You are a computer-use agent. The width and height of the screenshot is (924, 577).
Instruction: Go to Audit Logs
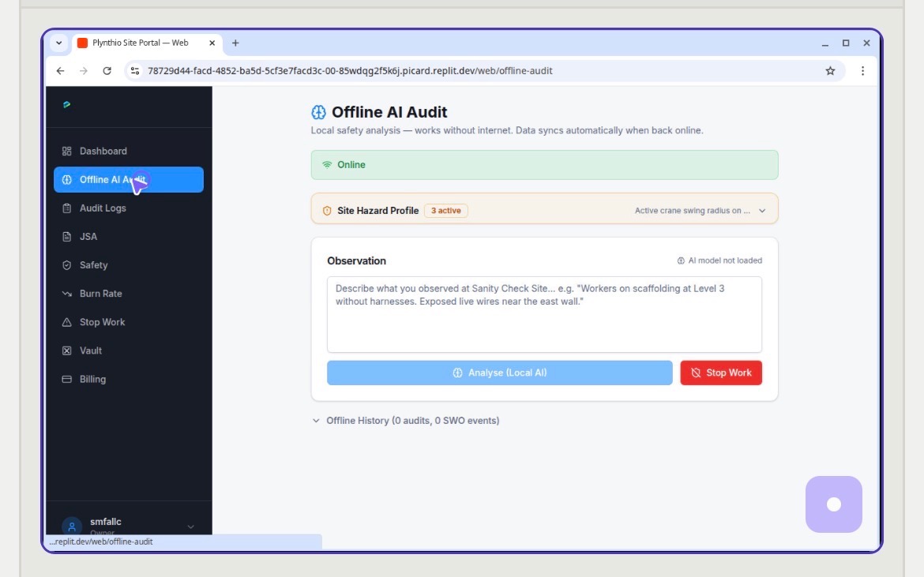(129, 208)
